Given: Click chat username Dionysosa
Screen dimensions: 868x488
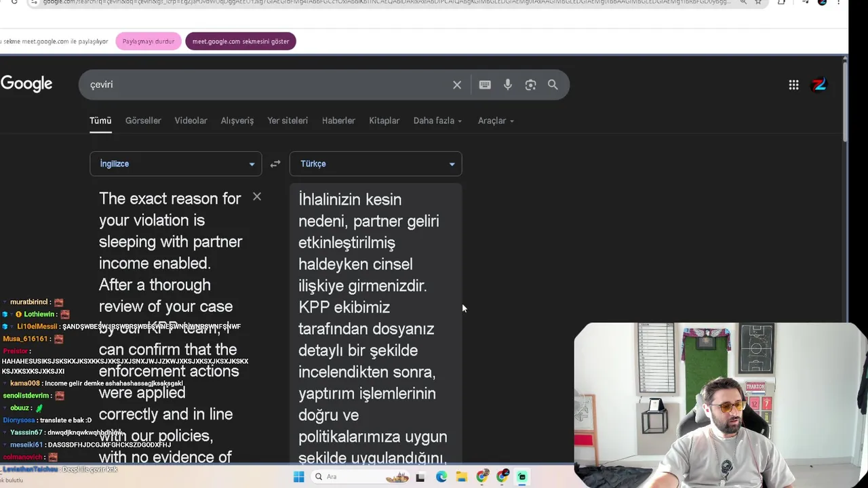Looking at the screenshot, I should [18, 420].
